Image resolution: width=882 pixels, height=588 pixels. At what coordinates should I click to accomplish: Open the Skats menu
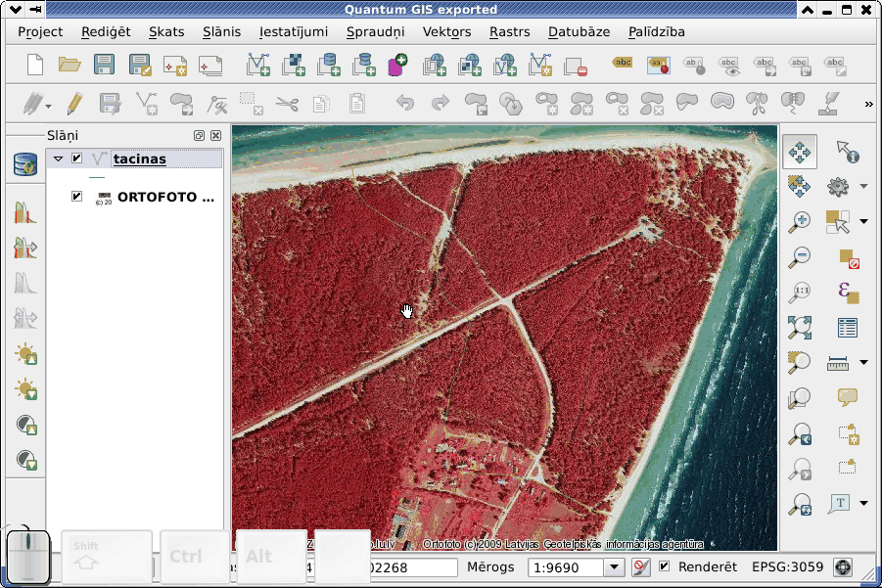click(166, 32)
